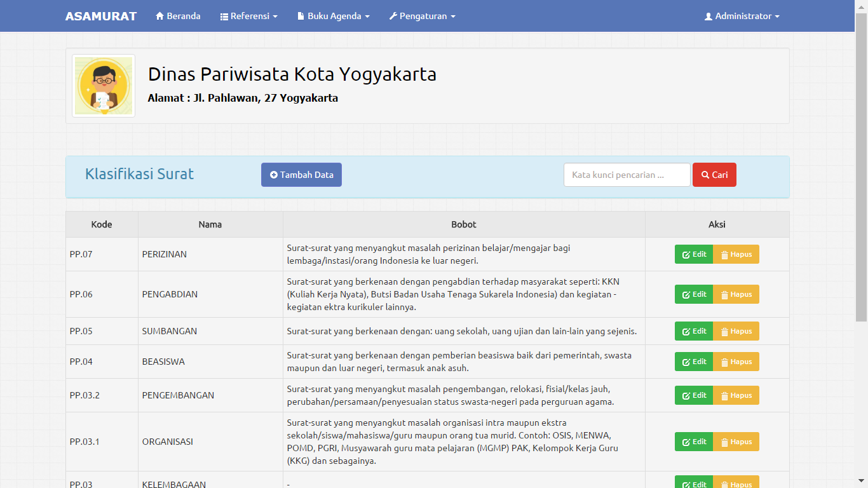Screen dimensions: 868x488
Task: Open the Buku Agenda dropdown caret
Action: tap(367, 17)
